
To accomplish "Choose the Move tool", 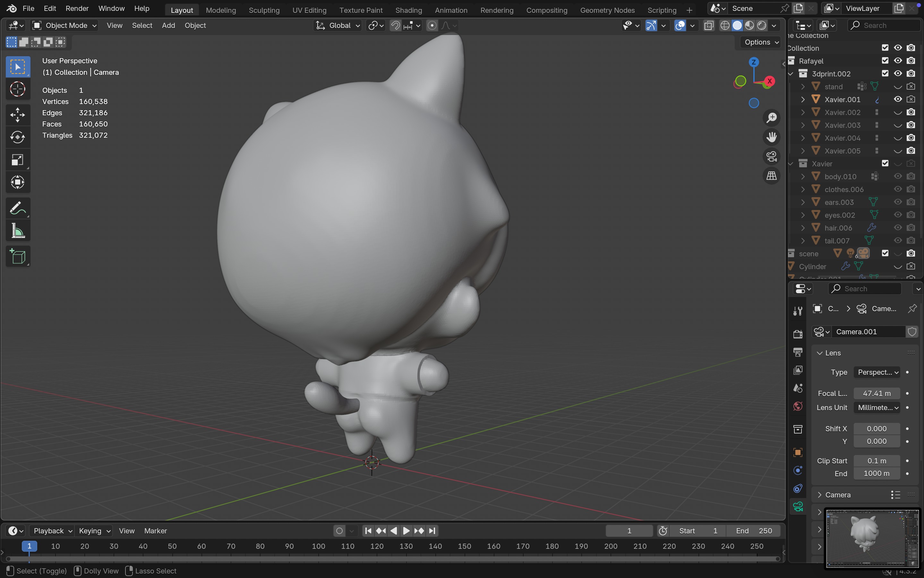I will (x=18, y=115).
